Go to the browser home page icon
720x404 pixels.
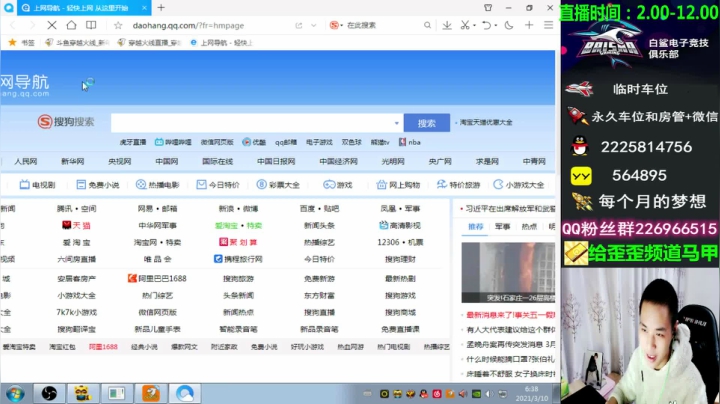coord(71,25)
